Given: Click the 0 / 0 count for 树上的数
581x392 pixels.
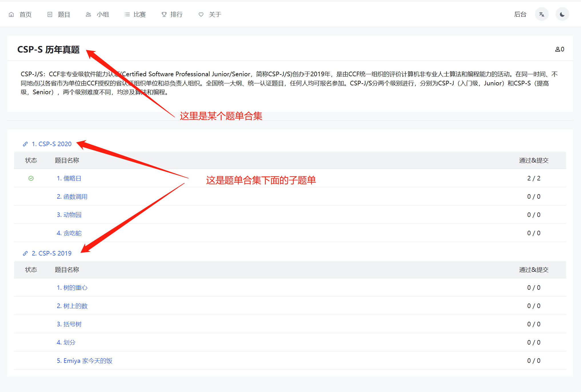Looking at the screenshot, I should (534, 306).
